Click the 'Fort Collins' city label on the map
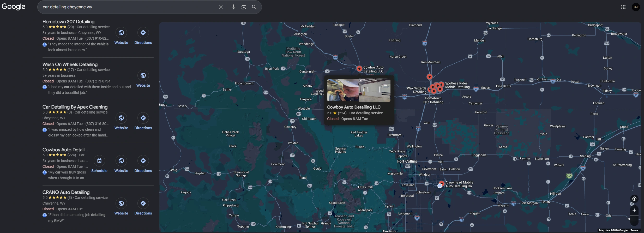Image resolution: width=644 pixels, height=233 pixels. (407, 162)
